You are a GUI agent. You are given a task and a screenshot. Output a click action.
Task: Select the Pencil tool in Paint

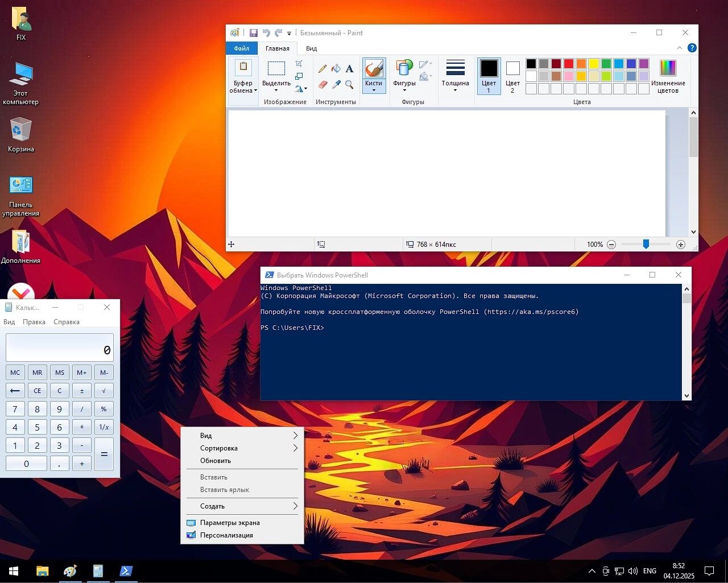(x=322, y=68)
